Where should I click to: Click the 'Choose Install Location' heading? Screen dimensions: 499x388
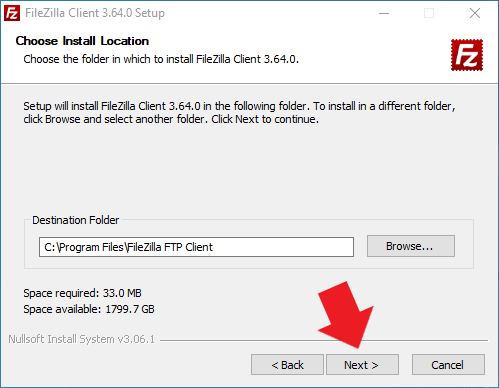pos(82,41)
